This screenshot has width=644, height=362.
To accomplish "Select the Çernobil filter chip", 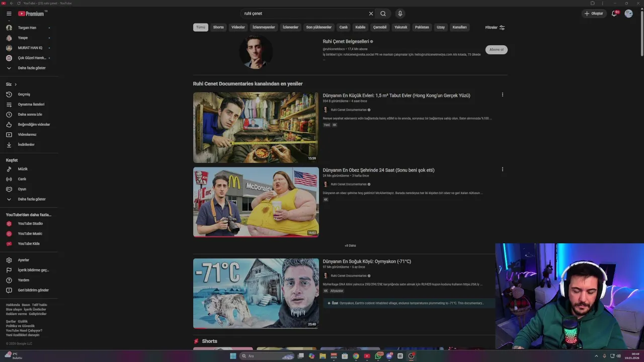I will [380, 27].
